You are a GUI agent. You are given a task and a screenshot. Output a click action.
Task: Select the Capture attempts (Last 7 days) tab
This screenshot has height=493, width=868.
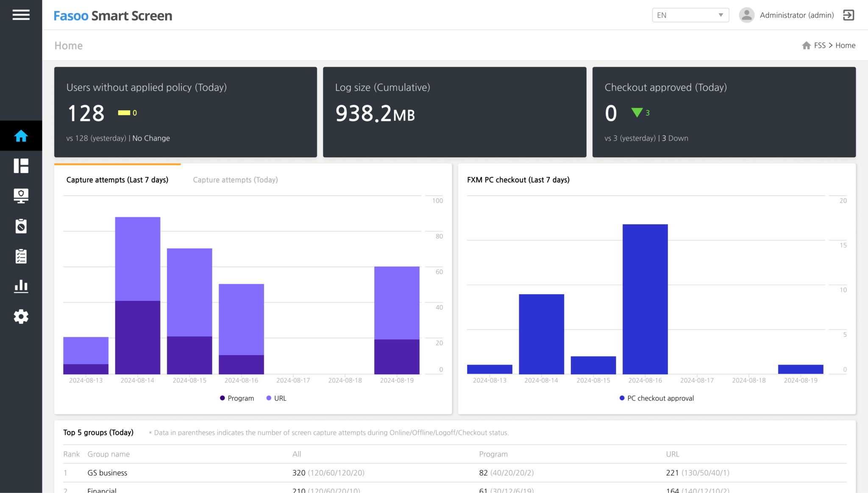[117, 180]
